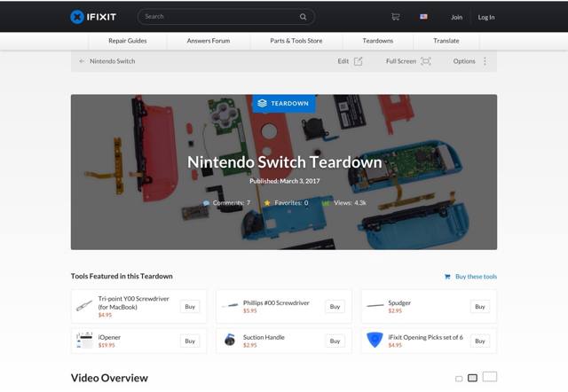Open the Options three-dot menu
Screen dimensions: 568x392
coord(485,61)
